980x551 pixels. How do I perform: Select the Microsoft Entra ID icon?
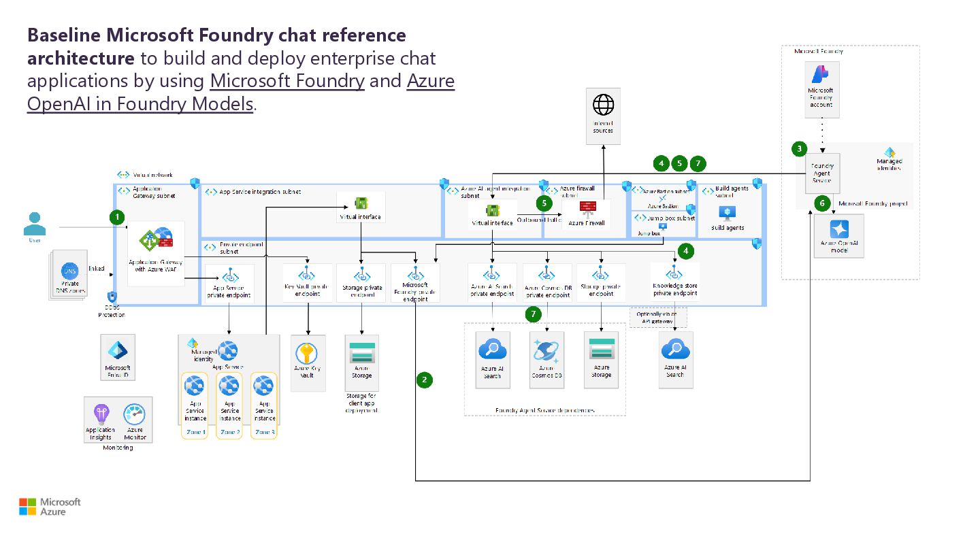tap(118, 351)
